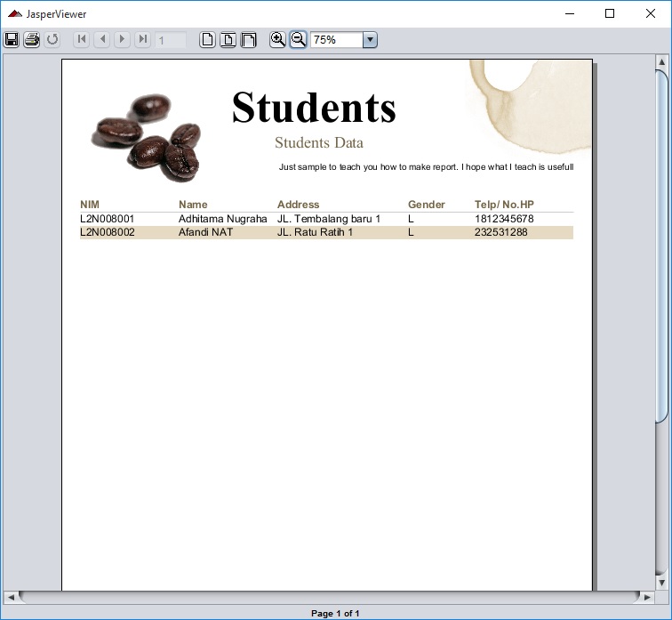The width and height of the screenshot is (672, 620).
Task: Select the Actual Size view icon
Action: pos(207,39)
